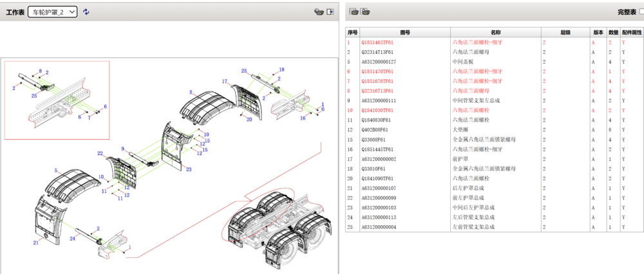Select part A631200000127 中间盖板 row
The height and width of the screenshot is (274, 644).
click(379, 62)
